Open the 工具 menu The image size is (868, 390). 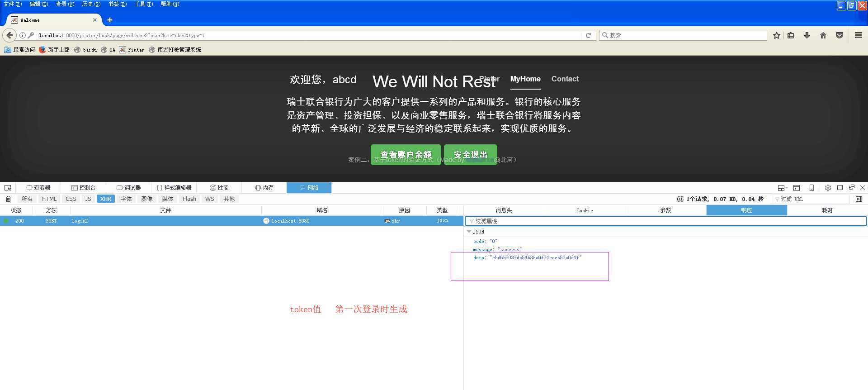pos(143,4)
